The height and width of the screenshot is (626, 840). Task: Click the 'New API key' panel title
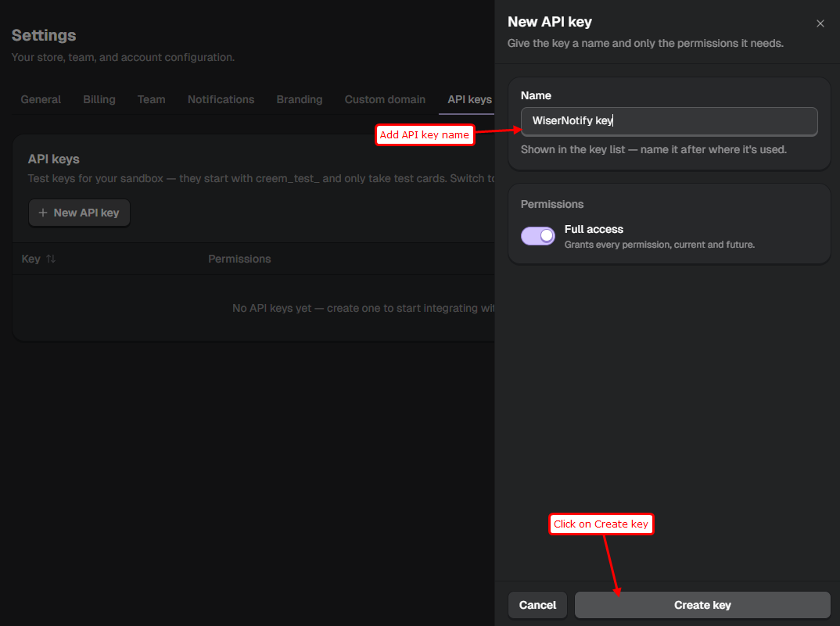(x=549, y=22)
